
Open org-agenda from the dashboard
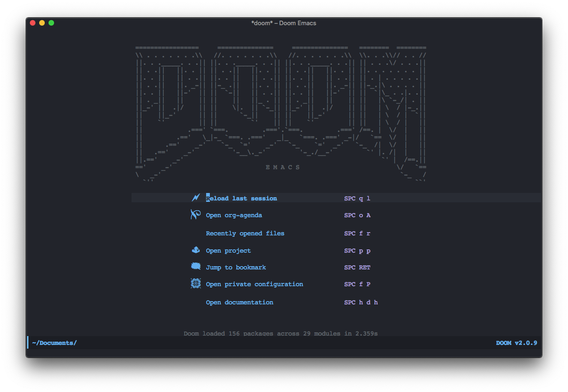tap(234, 215)
